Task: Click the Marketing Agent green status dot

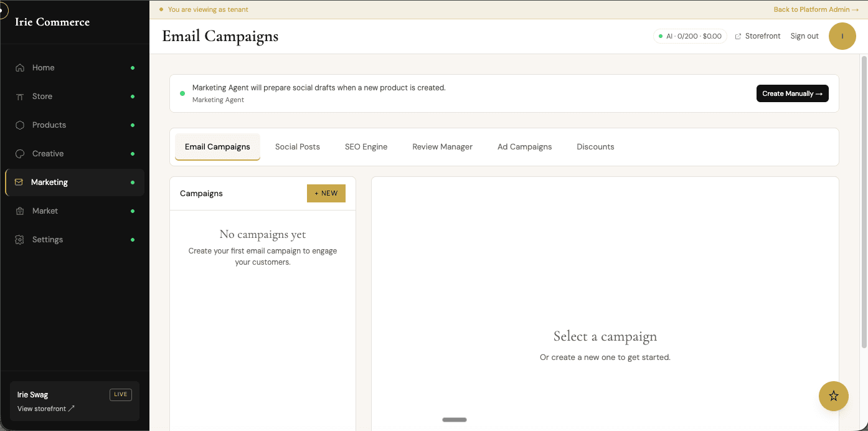Action: pos(182,93)
